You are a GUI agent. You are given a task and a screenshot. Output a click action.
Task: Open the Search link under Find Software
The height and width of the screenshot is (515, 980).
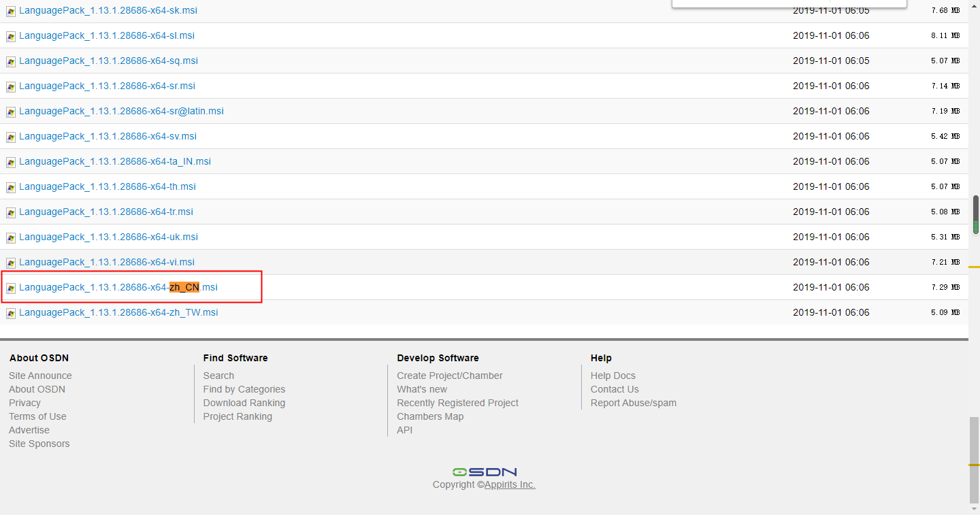218,376
